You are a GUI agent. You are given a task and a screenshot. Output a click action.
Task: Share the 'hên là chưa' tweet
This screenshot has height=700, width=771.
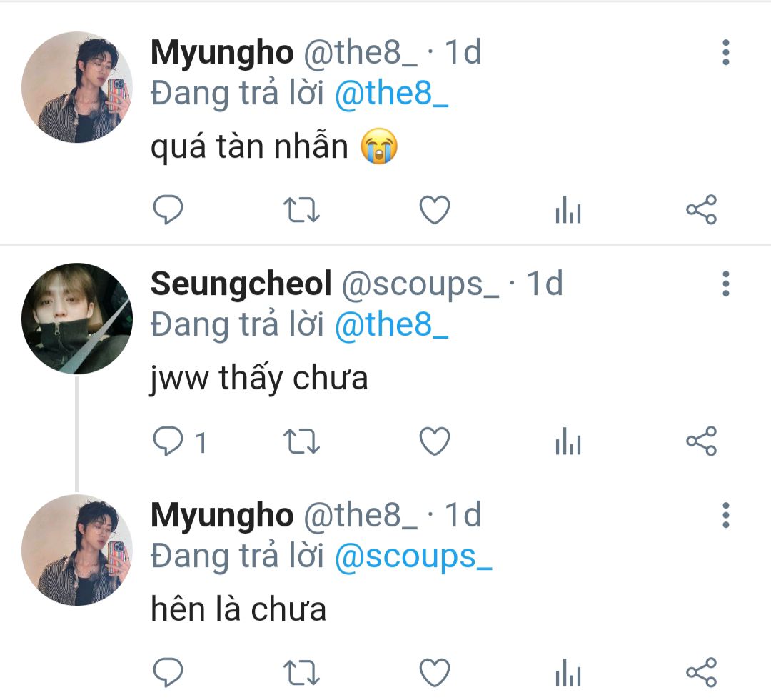tap(702, 672)
